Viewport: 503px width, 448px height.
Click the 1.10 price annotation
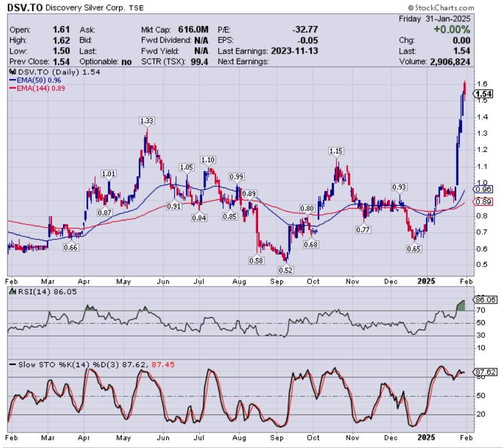[207, 160]
